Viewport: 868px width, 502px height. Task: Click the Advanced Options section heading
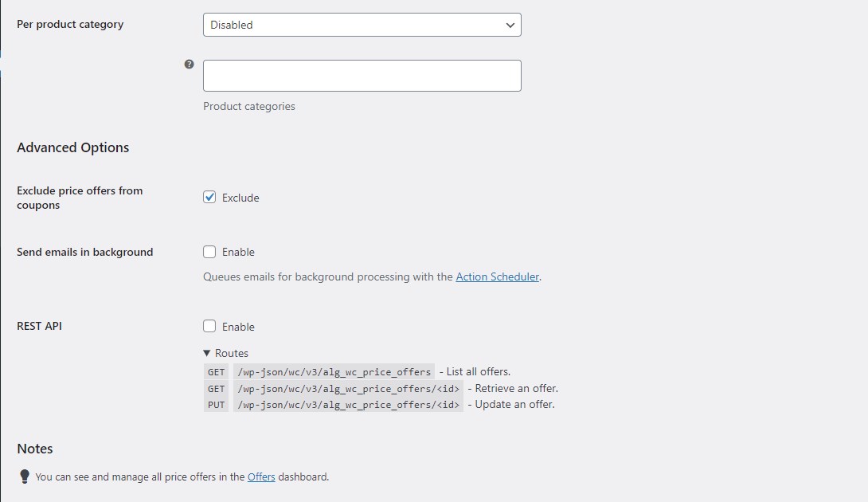click(x=72, y=147)
